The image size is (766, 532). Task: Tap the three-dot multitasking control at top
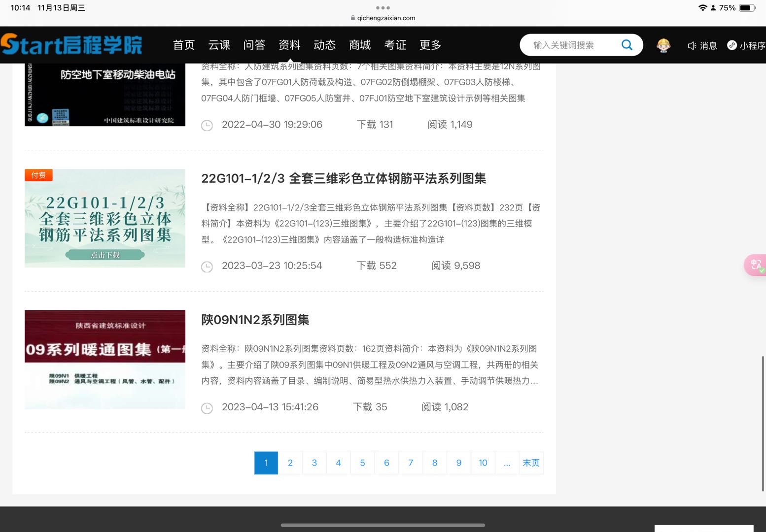[383, 8]
